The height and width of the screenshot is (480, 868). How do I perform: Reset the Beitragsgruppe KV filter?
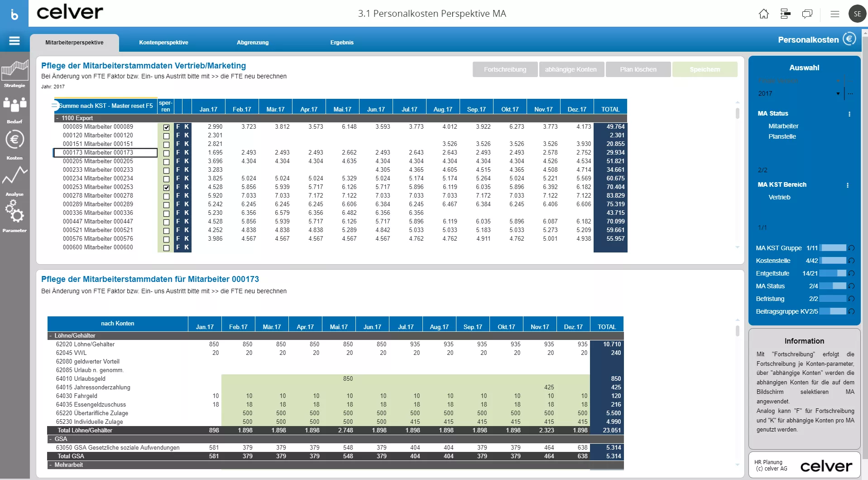(851, 311)
